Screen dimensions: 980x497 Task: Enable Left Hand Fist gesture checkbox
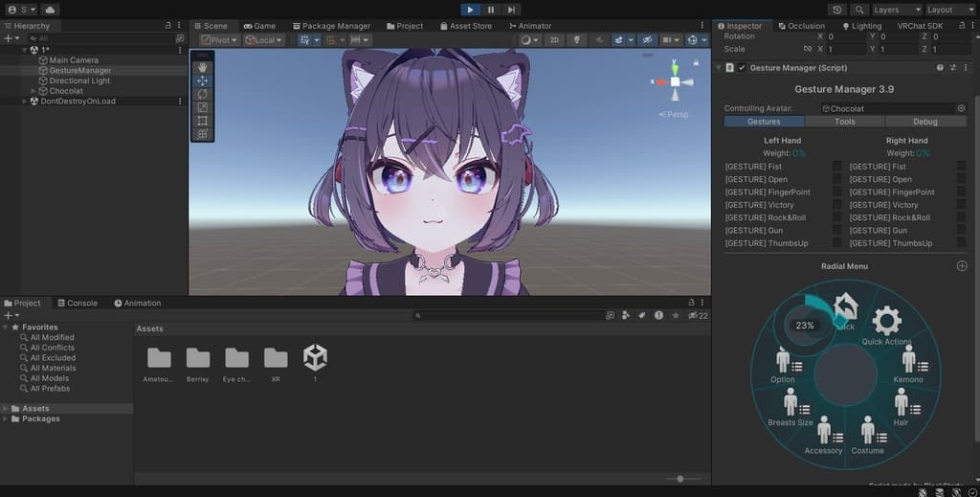click(x=837, y=167)
